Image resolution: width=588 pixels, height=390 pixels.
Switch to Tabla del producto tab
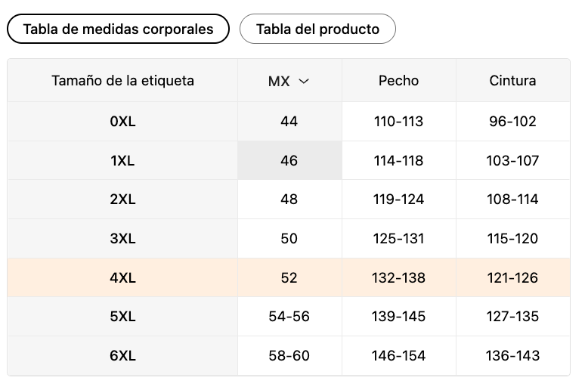tap(317, 29)
